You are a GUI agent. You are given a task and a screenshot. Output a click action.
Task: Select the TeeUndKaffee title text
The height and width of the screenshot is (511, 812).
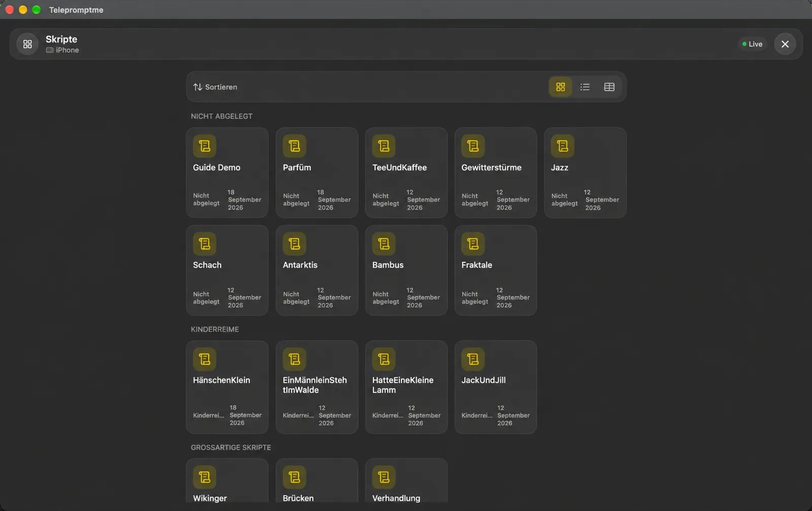pyautogui.click(x=399, y=168)
